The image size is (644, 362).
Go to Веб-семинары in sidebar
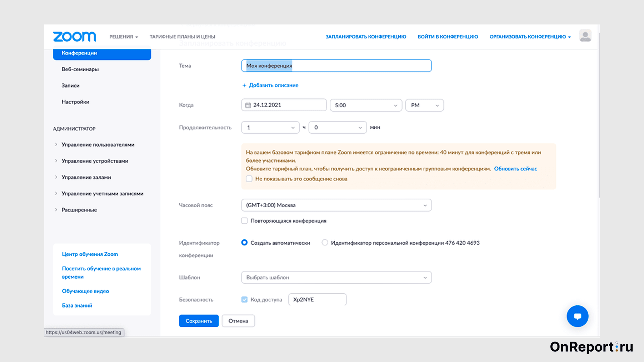[x=80, y=69]
